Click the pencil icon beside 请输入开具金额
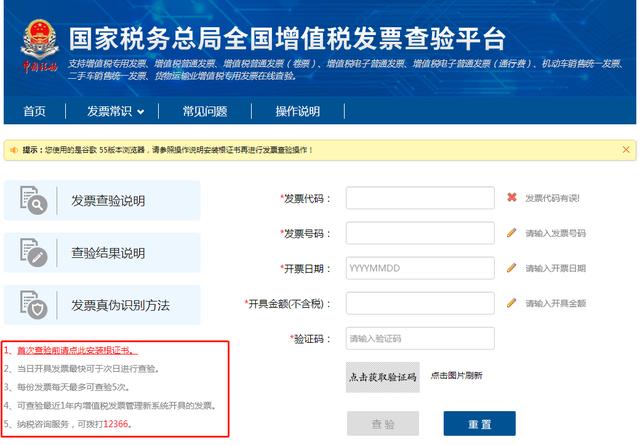This screenshot has width=640, height=445. 511,303
